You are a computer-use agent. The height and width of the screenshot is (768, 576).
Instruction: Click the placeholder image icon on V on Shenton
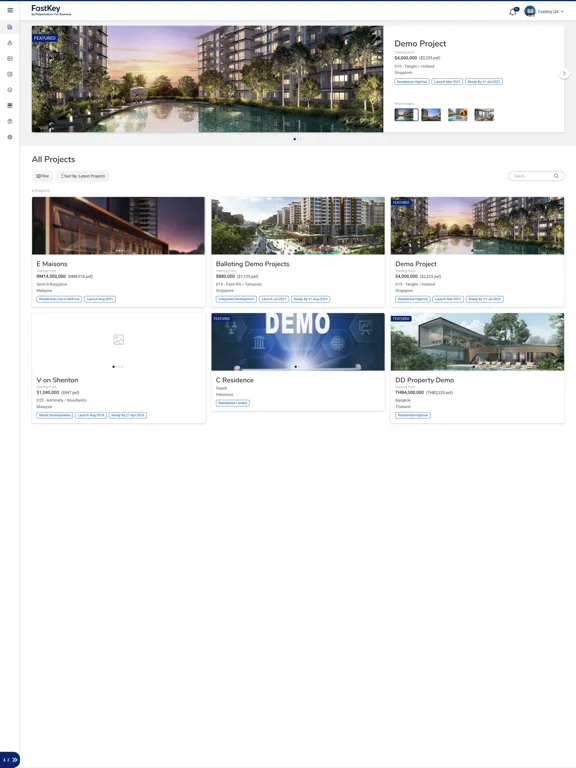pos(119,339)
